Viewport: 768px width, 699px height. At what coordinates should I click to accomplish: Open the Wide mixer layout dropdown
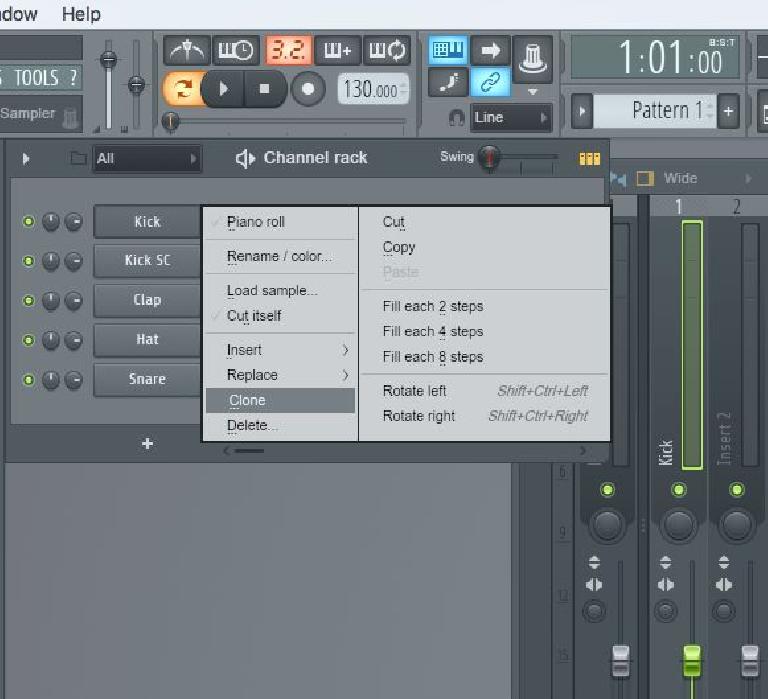click(707, 178)
